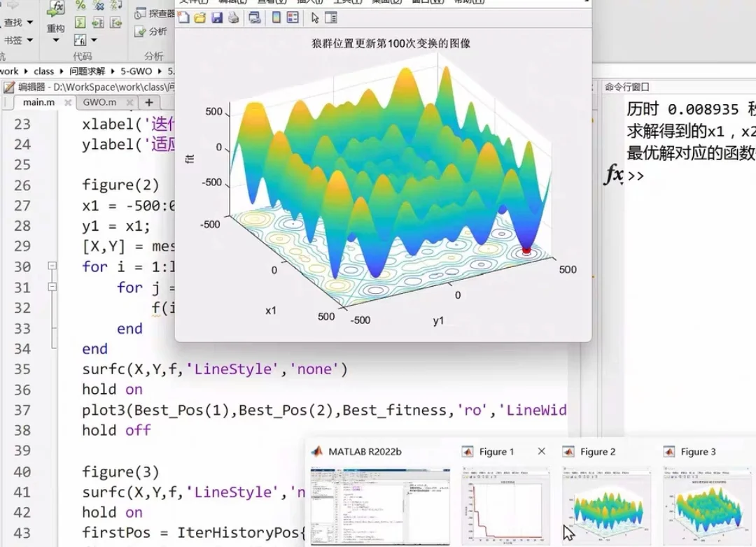756x547 pixels.
Task: Open the 重构 refactor dropdown arrow
Action: pyautogui.click(x=56, y=41)
